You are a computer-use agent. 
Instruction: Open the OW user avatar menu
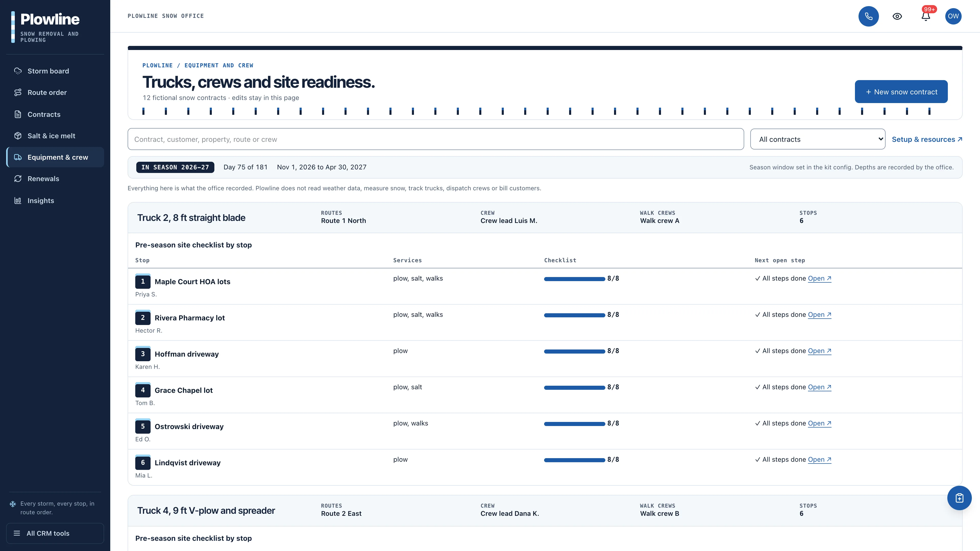[x=953, y=16]
